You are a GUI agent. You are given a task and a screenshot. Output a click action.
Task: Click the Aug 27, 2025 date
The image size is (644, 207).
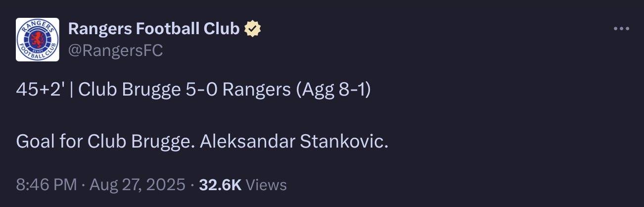click(x=136, y=185)
